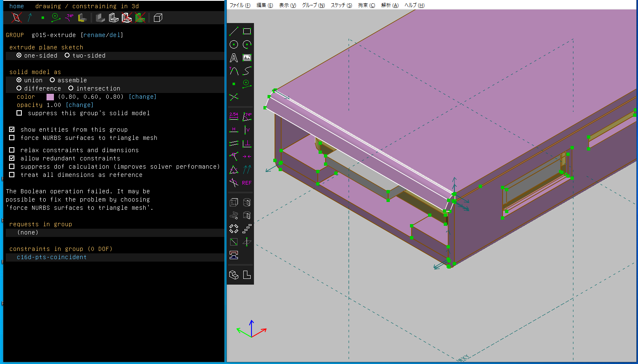Choose the difference solid model option

pyautogui.click(x=19, y=88)
